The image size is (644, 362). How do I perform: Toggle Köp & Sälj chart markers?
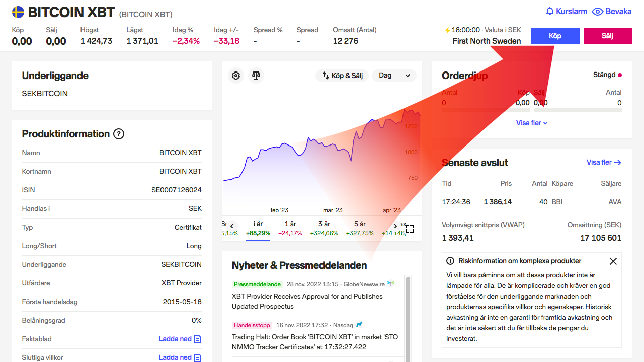[342, 76]
